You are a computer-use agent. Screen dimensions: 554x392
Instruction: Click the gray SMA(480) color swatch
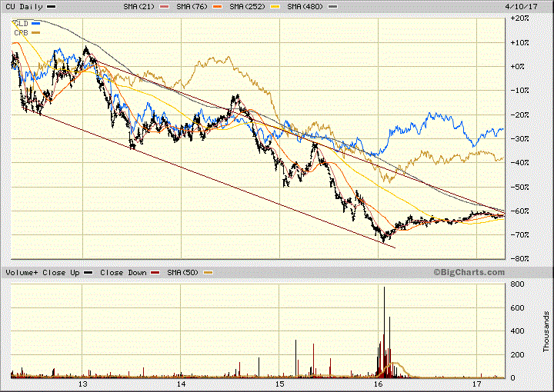point(333,7)
